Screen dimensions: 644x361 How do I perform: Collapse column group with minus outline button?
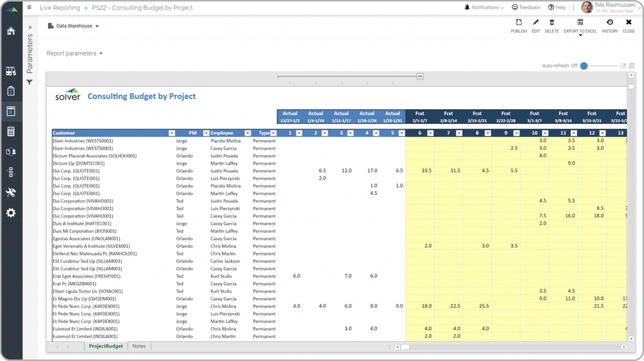pyautogui.click(x=420, y=77)
